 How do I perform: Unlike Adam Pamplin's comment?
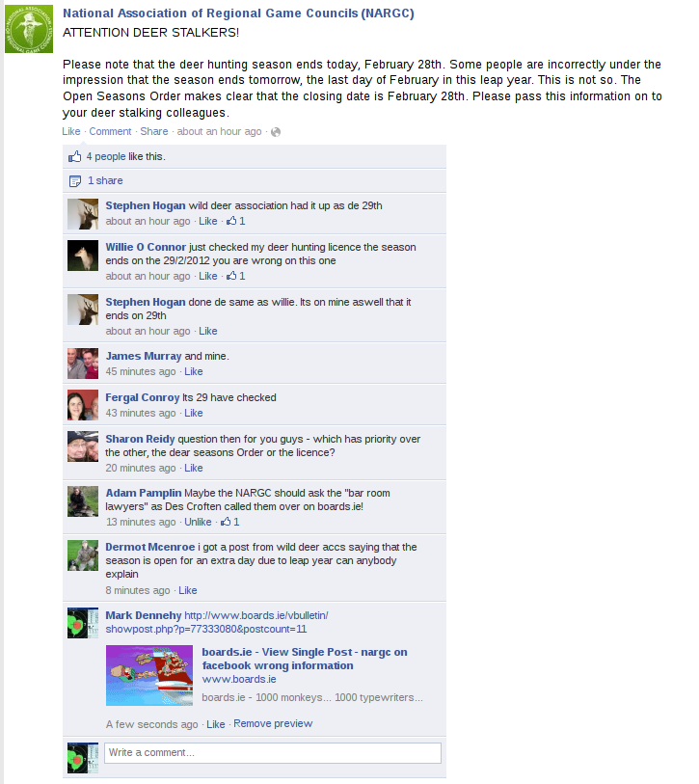tap(198, 522)
